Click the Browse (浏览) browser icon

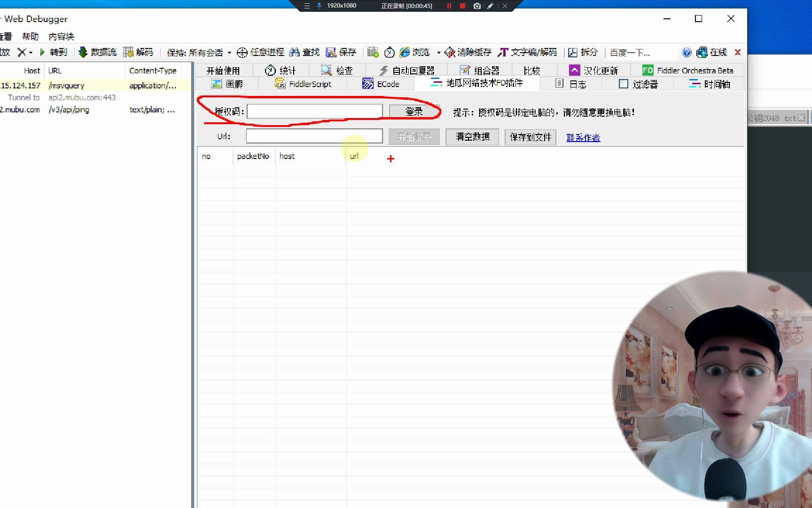pos(405,52)
